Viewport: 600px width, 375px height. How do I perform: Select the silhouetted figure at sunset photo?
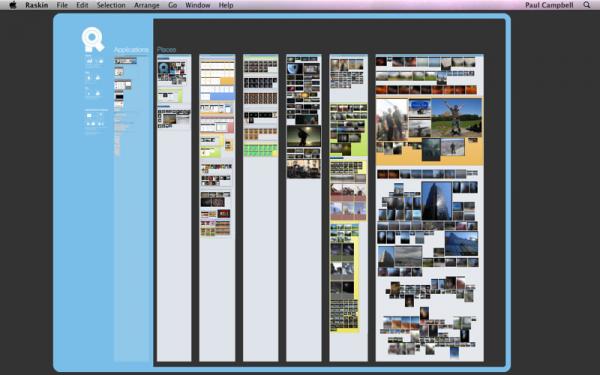click(x=304, y=137)
